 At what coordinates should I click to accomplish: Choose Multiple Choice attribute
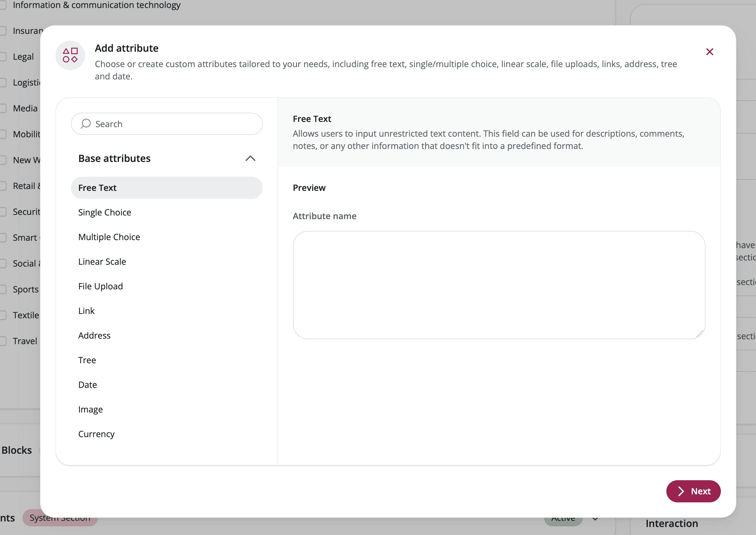pyautogui.click(x=109, y=237)
